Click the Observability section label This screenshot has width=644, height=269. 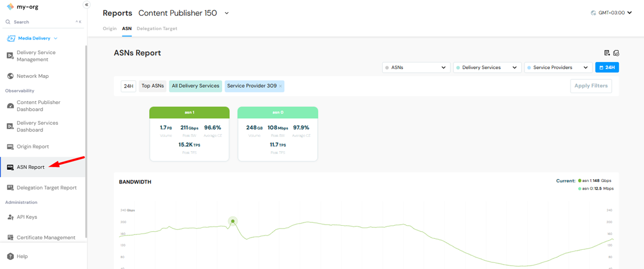click(20, 90)
